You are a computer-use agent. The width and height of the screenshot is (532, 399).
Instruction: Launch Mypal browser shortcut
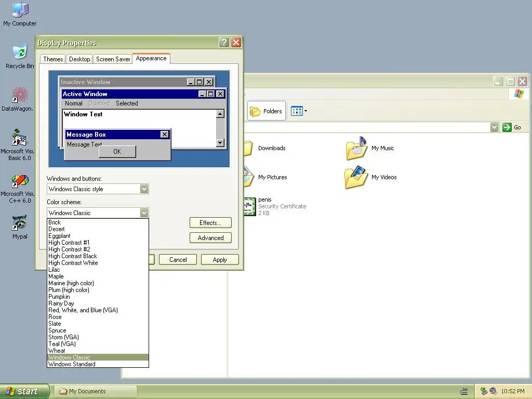pos(20,227)
